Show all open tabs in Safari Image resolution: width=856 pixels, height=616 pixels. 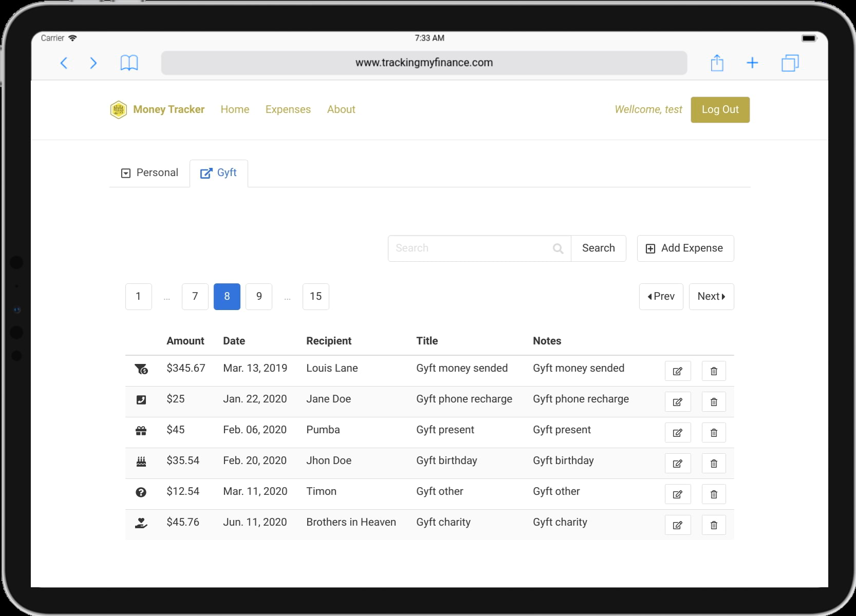point(790,63)
